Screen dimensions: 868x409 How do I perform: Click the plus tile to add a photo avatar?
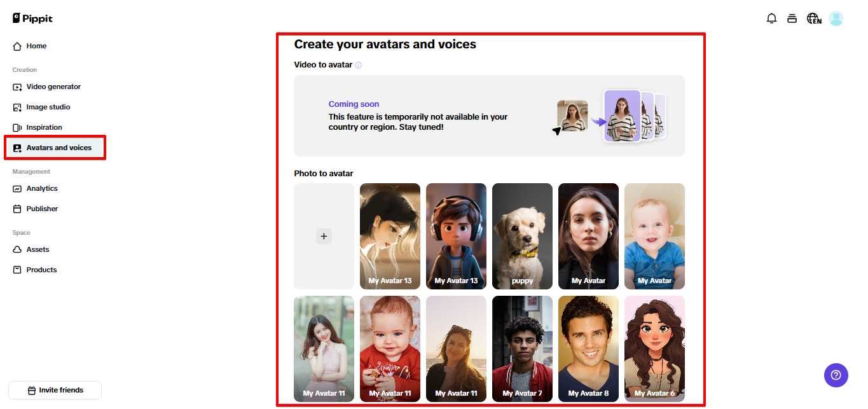[x=324, y=236]
